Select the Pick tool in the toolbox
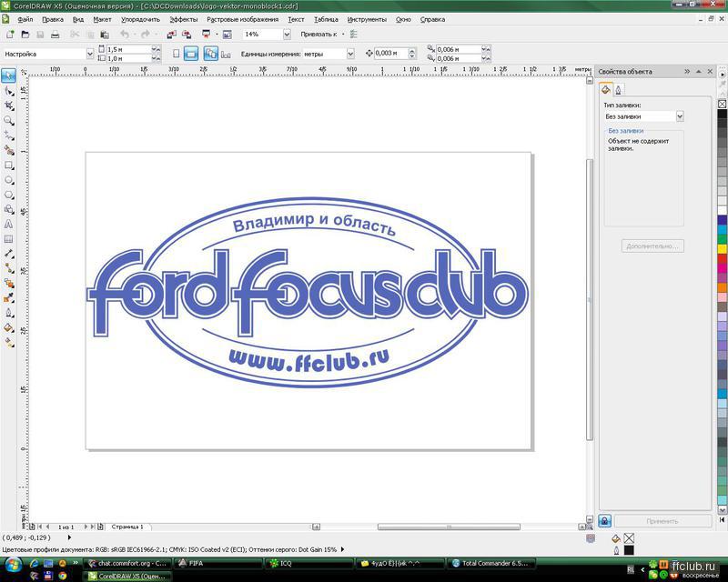The image size is (728, 582). (8, 75)
